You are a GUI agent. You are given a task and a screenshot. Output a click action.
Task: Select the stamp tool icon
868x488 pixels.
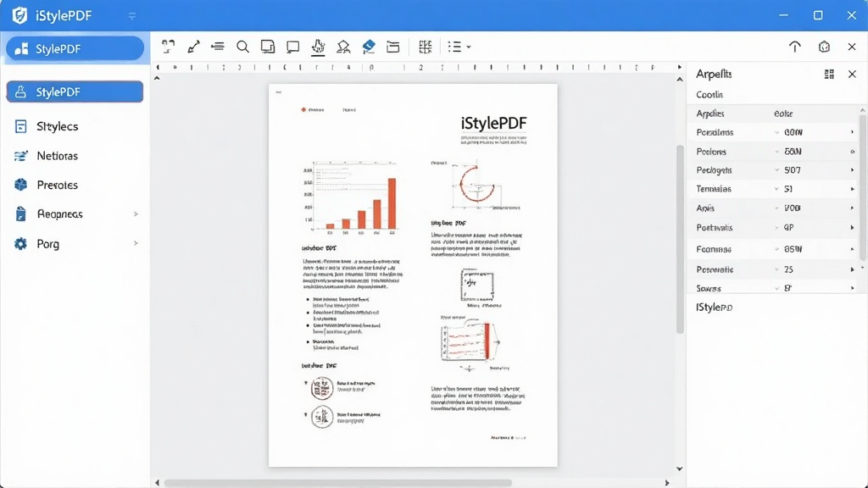click(343, 47)
